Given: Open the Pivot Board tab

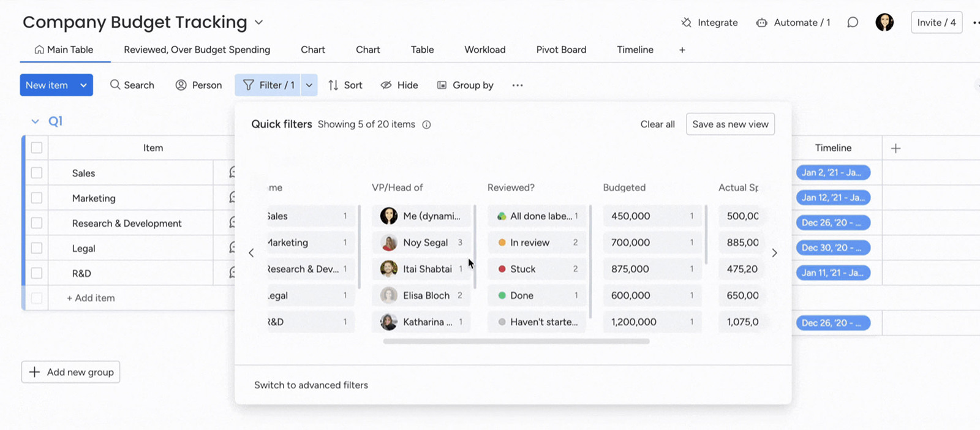Looking at the screenshot, I should pos(561,50).
